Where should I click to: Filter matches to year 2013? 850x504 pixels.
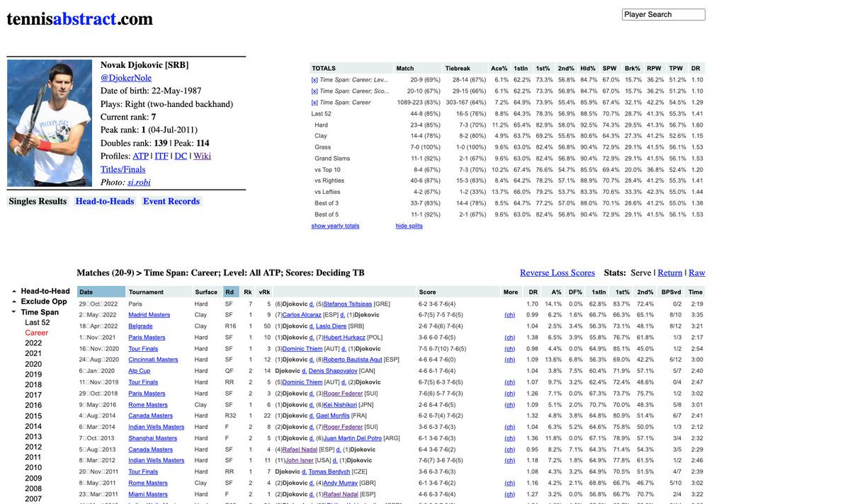tap(33, 437)
